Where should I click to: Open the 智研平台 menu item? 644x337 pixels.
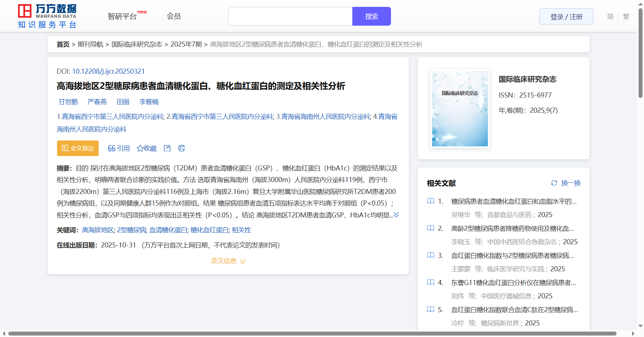(x=122, y=16)
